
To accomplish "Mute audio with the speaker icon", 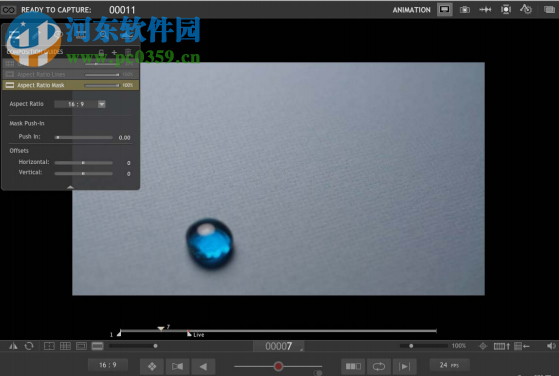I will (551, 346).
